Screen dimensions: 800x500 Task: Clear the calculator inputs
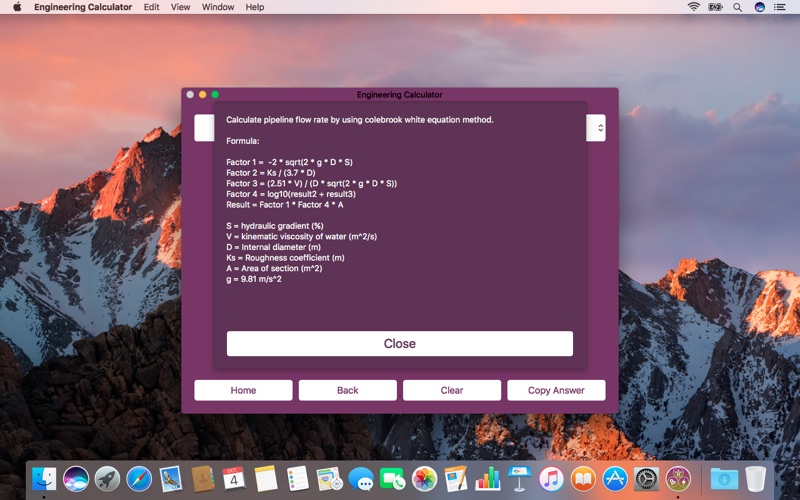pyautogui.click(x=452, y=390)
